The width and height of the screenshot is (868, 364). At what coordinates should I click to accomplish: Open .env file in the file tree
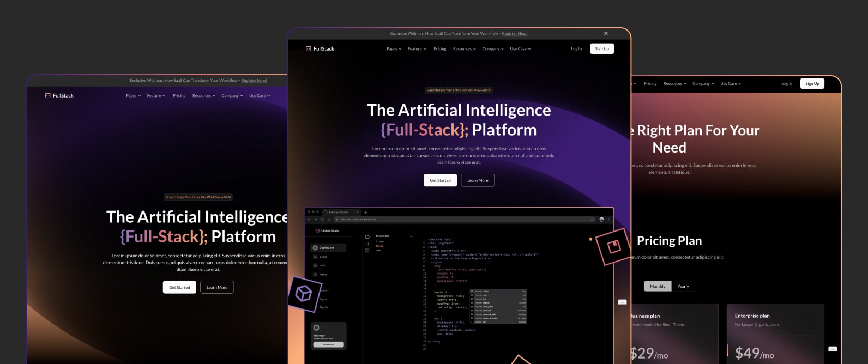point(378,250)
